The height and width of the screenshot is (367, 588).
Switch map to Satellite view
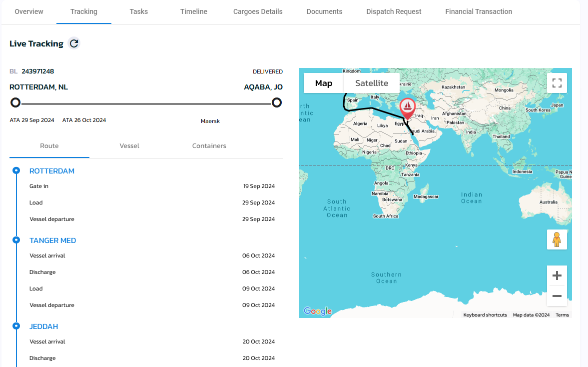[x=371, y=83]
